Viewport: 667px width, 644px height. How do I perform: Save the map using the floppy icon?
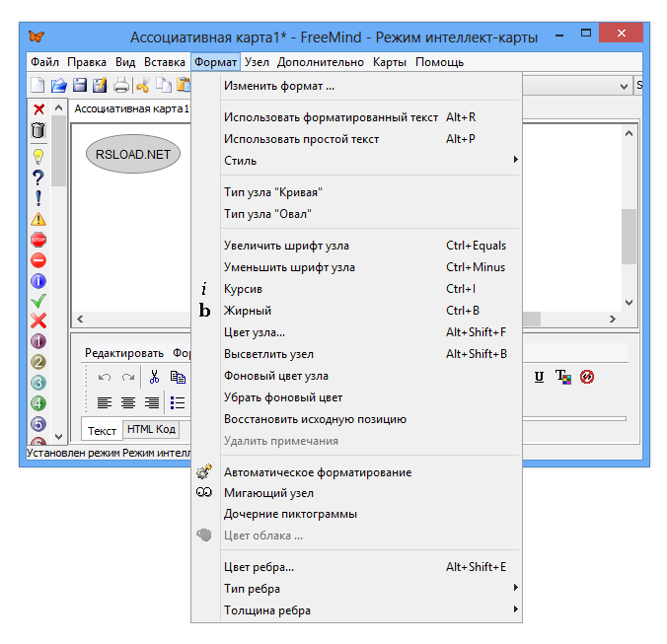(80, 85)
